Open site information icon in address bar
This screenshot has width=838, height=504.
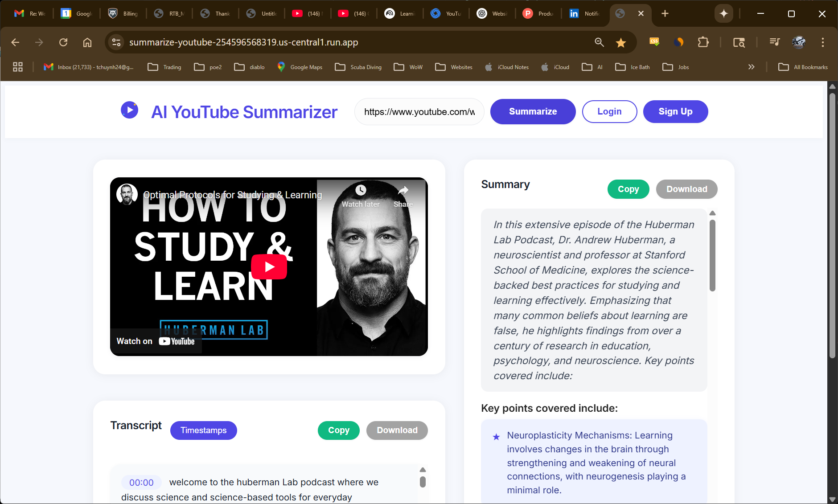(116, 42)
